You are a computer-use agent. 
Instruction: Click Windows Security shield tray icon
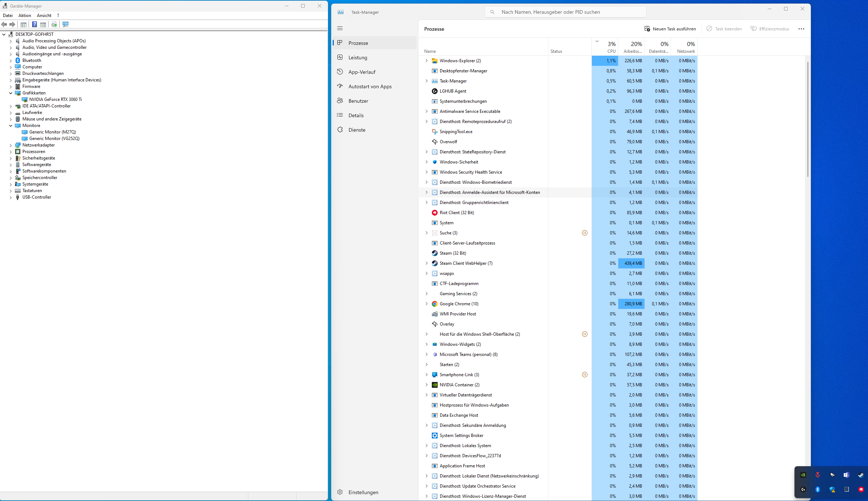pos(832,489)
